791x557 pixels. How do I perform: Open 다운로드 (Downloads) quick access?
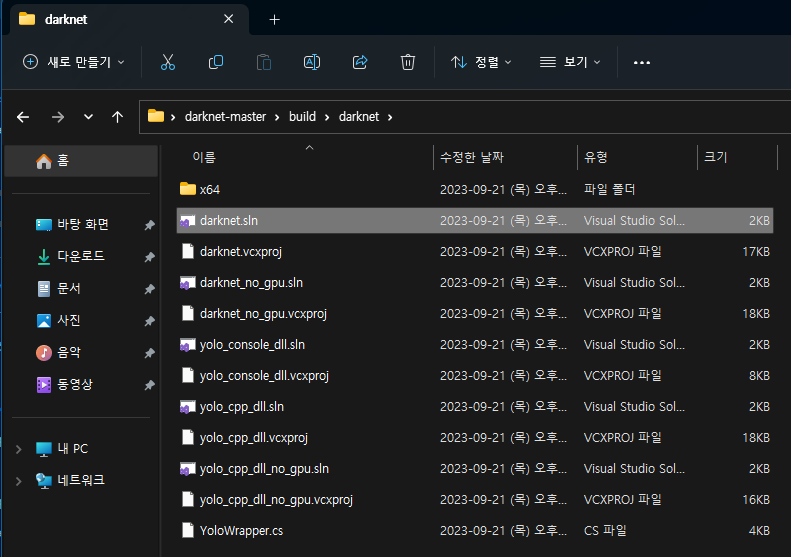coord(81,256)
